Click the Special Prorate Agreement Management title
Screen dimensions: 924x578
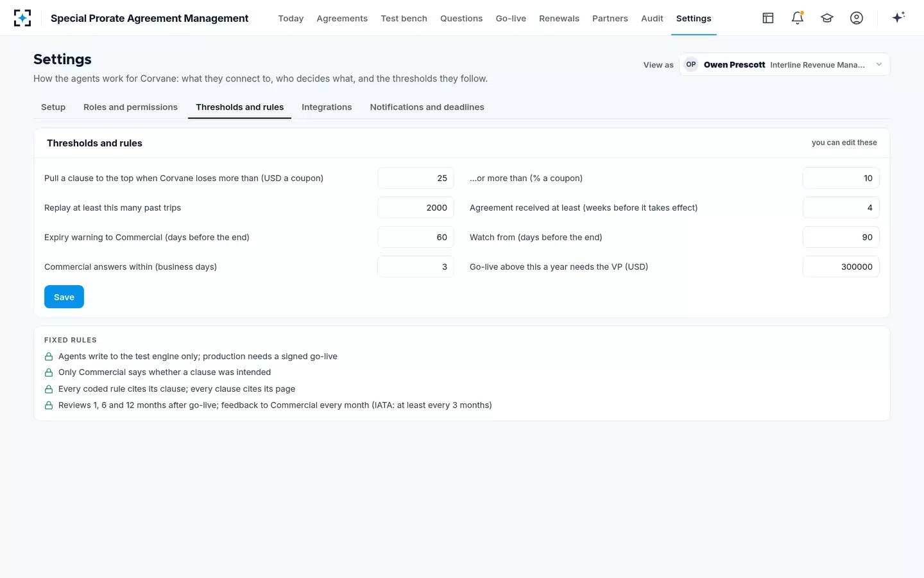point(150,18)
